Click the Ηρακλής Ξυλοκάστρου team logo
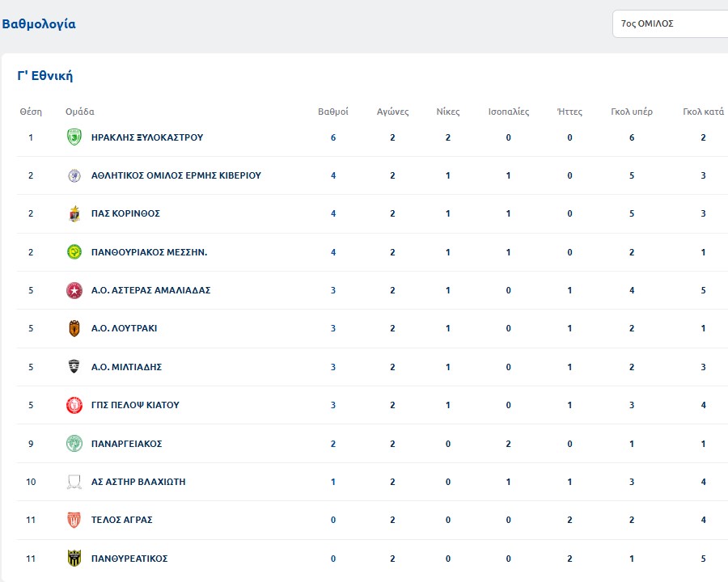The image size is (728, 582). 74,137
